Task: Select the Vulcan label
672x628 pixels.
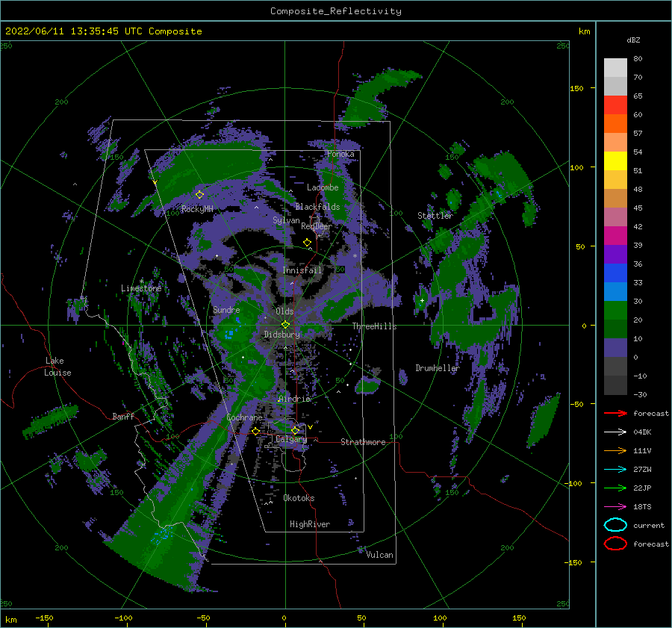Action: [380, 555]
